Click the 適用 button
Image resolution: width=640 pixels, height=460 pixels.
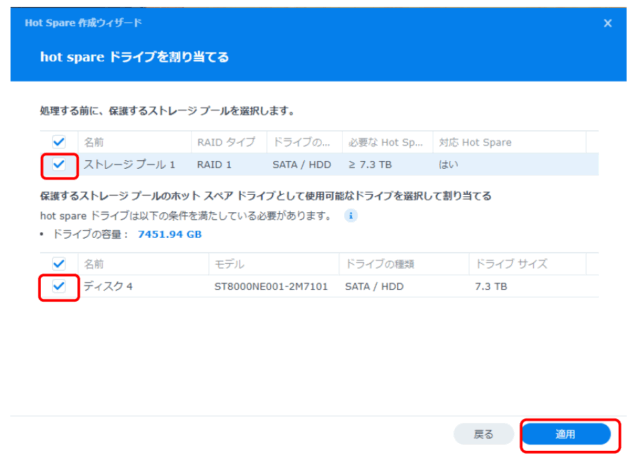[x=566, y=434]
